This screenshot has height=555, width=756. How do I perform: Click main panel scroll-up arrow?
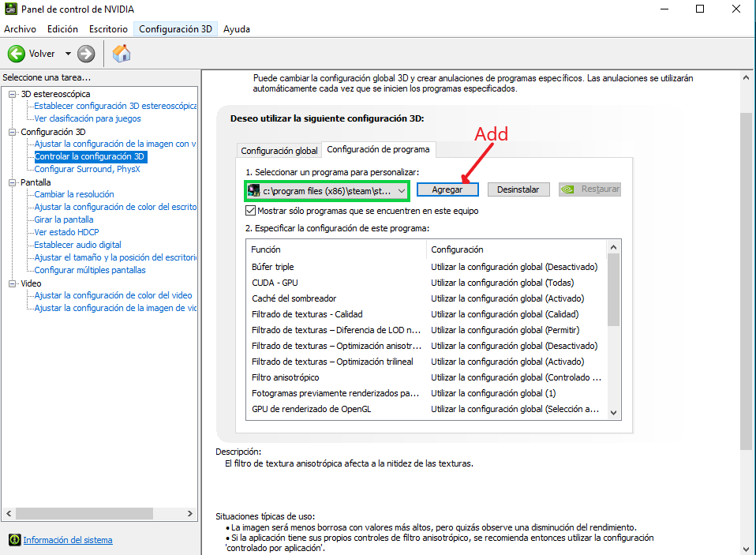pyautogui.click(x=746, y=77)
